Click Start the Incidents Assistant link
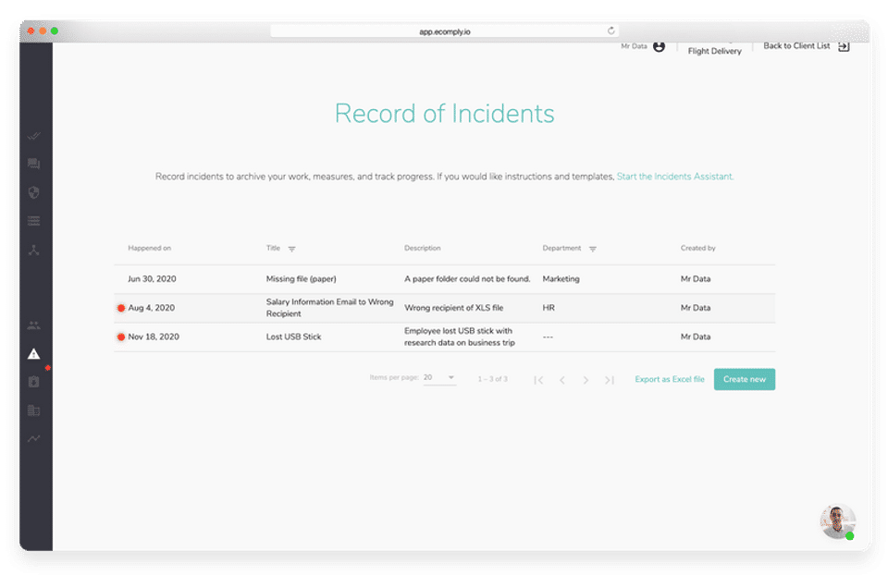The image size is (888, 588). point(675,177)
